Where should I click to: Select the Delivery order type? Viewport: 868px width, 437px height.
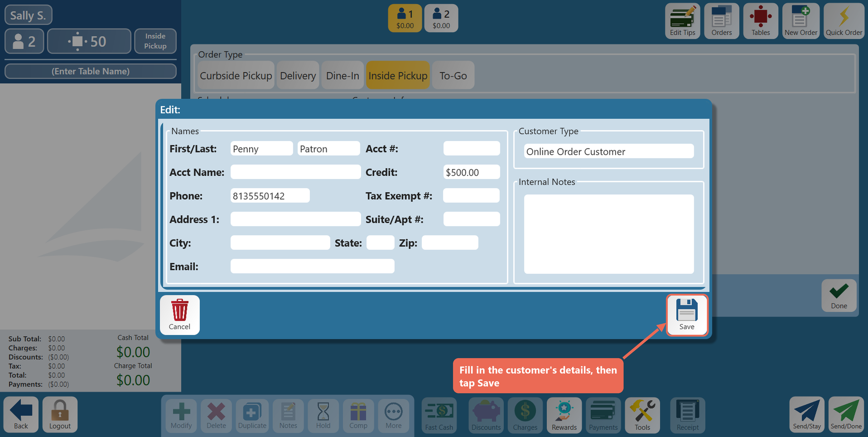(298, 75)
